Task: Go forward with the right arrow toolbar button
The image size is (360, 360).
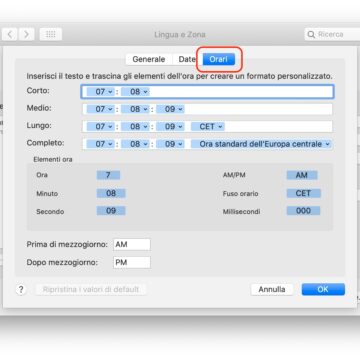Action: point(26,34)
